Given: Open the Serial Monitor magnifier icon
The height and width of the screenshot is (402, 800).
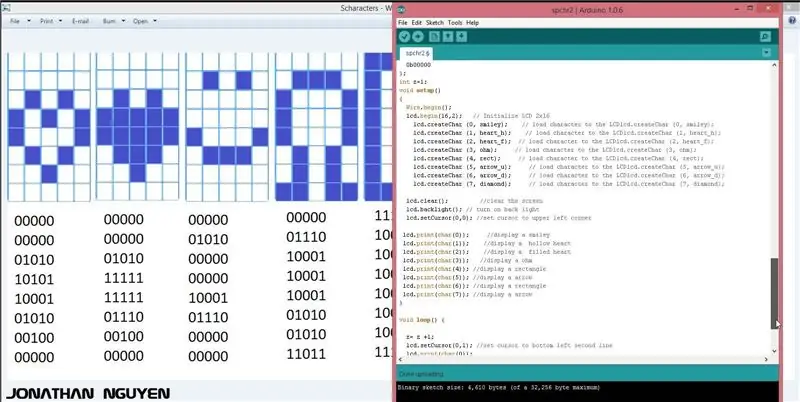Looking at the screenshot, I should (765, 37).
